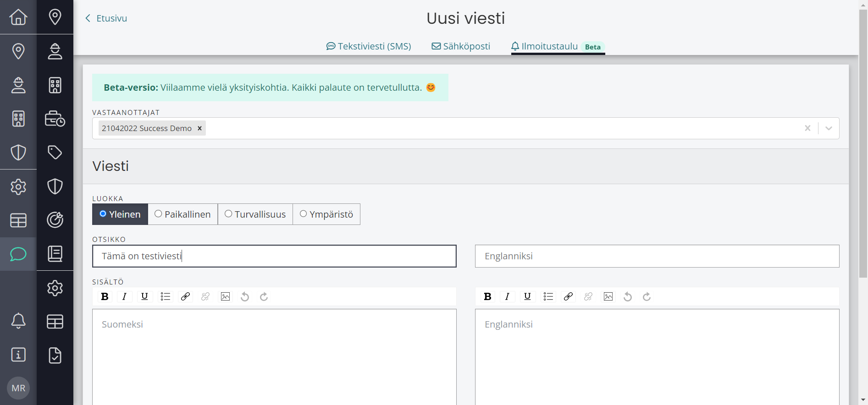Insert image in the Finnish content editor

pyautogui.click(x=225, y=296)
